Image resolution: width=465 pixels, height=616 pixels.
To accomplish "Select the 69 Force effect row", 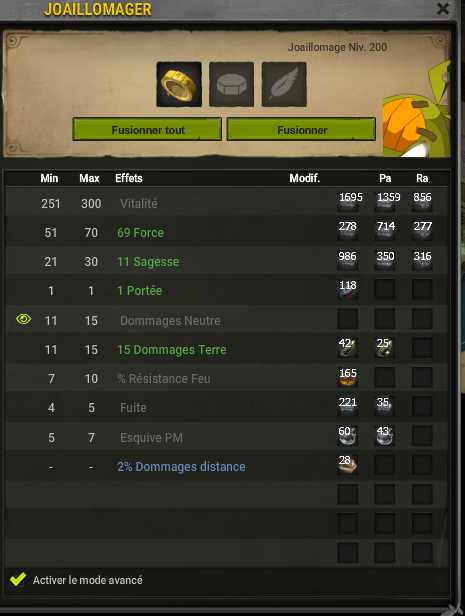I will (x=226, y=232).
